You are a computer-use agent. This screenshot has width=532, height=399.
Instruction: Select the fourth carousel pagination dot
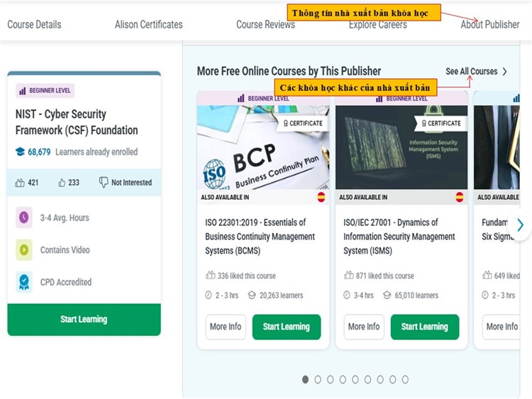tap(343, 379)
